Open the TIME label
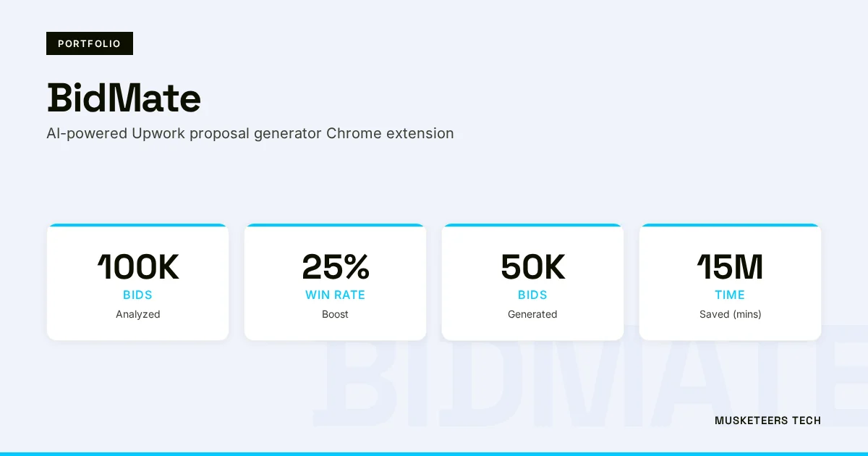The height and width of the screenshot is (456, 868). tap(730, 295)
